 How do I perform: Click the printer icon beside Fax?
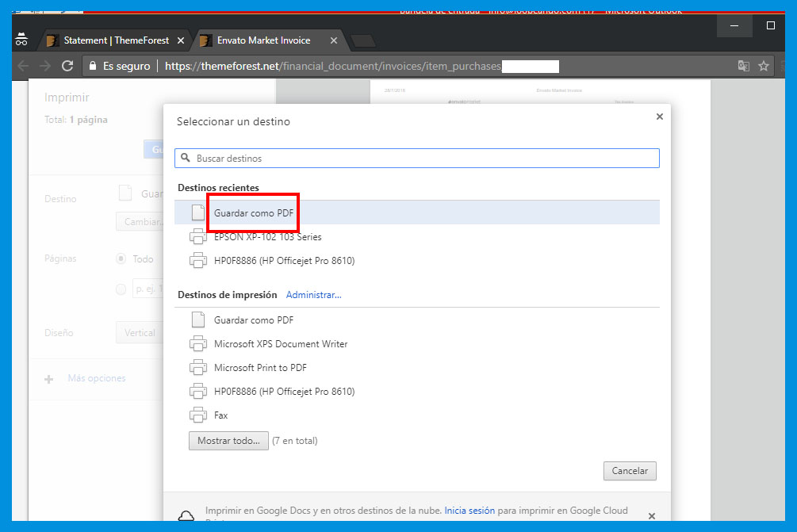pos(198,415)
